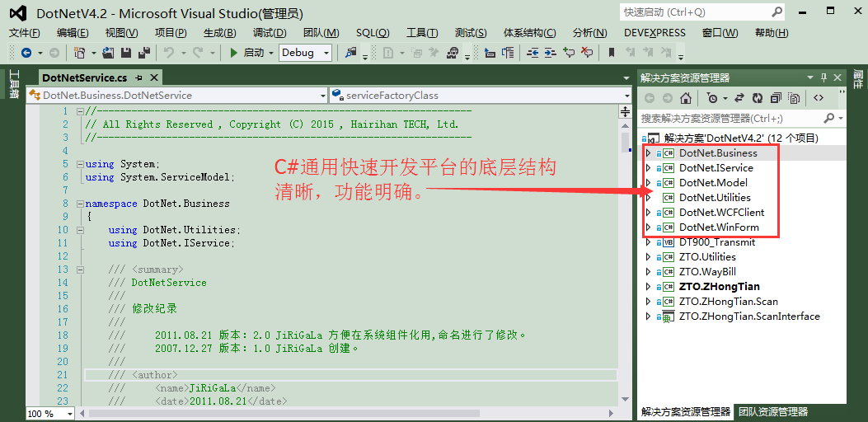This screenshot has width=868, height=422.
Task: Select the DotNetService.cs document tab
Action: click(x=85, y=77)
